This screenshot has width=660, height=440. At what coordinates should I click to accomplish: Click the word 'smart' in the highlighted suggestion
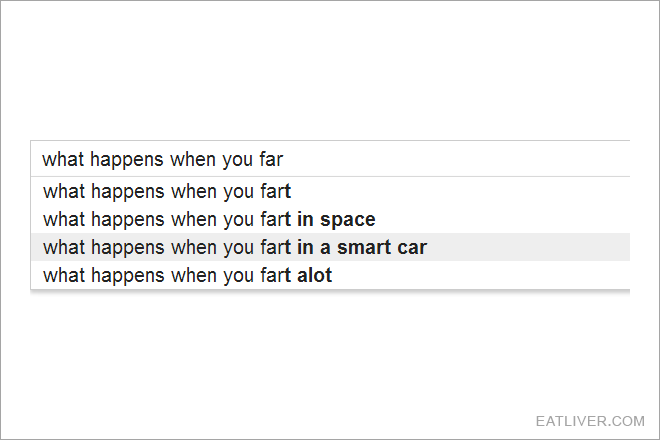(364, 248)
